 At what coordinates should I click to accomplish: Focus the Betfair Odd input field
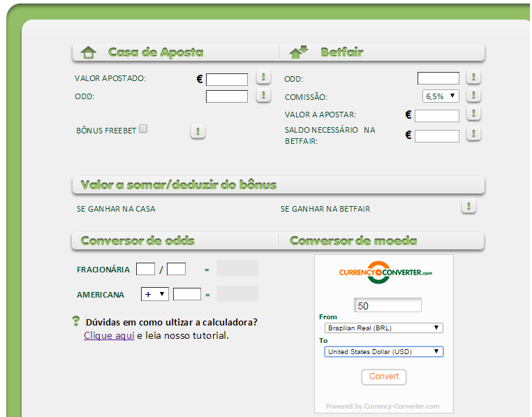[x=438, y=78]
